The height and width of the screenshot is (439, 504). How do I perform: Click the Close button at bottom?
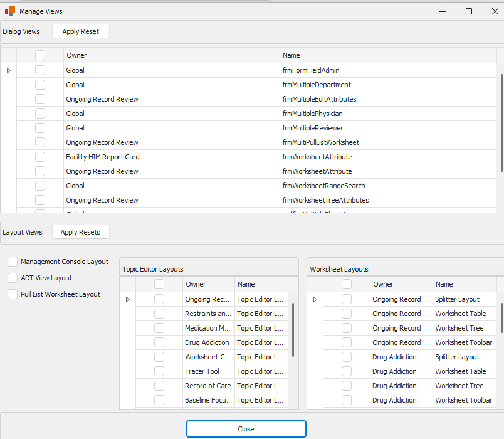coord(246,429)
